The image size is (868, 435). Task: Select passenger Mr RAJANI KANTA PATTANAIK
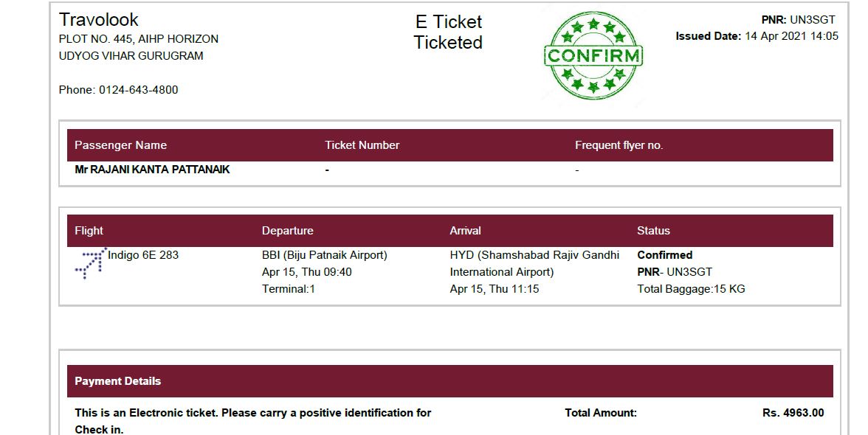[x=152, y=170]
